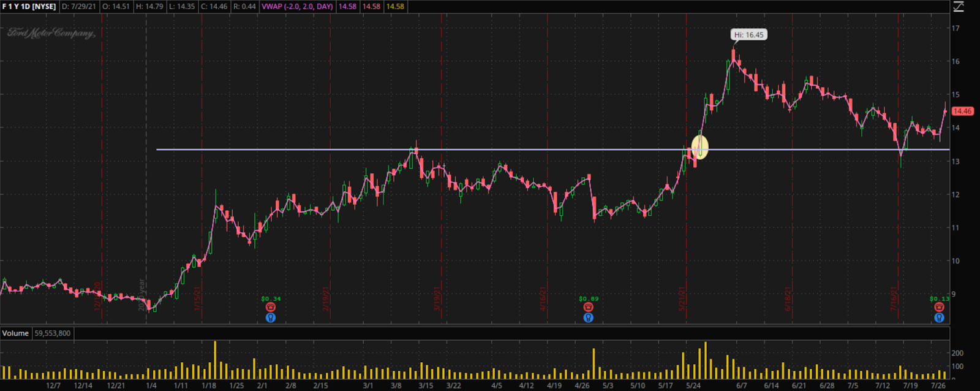This screenshot has width=980, height=391.
Task: Click the F 1 Y 1D [NYSE] symbol label
Action: coord(29,7)
